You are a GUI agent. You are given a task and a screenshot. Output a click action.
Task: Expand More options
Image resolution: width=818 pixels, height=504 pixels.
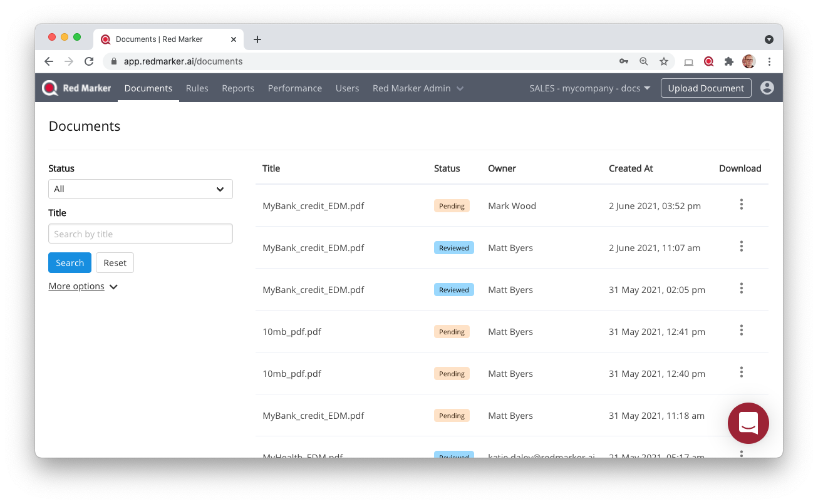83,287
